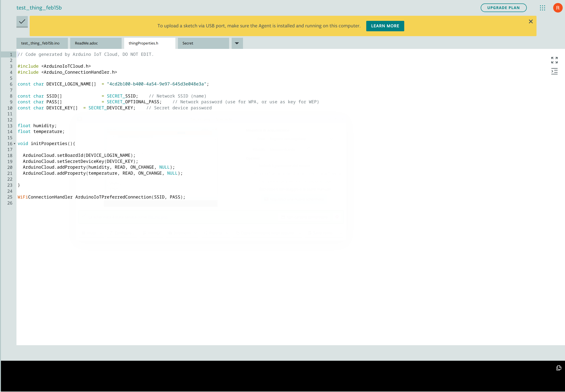Click the DEVICE_LOGIN_NAME string value on line 6
This screenshot has height=392, width=565.
156,84
